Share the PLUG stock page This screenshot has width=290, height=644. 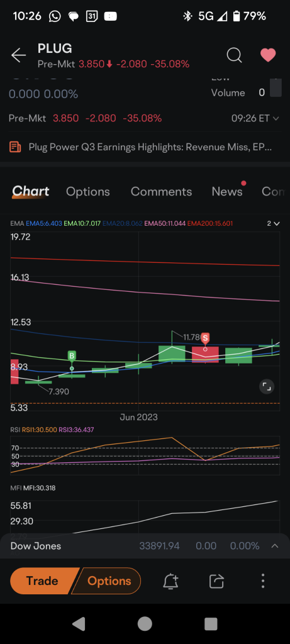pyautogui.click(x=216, y=581)
